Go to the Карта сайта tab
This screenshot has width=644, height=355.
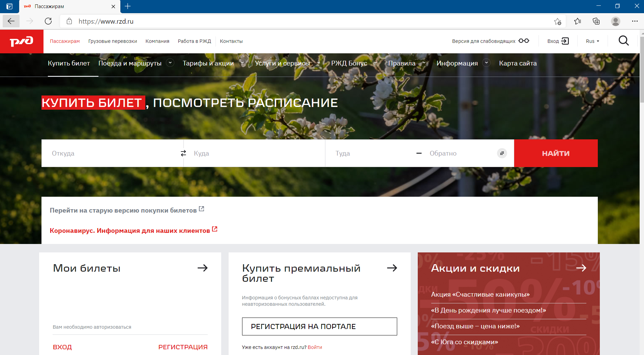pos(518,63)
